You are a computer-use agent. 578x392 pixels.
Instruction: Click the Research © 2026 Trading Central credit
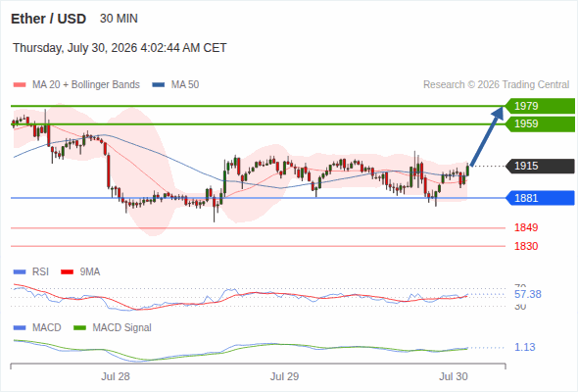[496, 85]
